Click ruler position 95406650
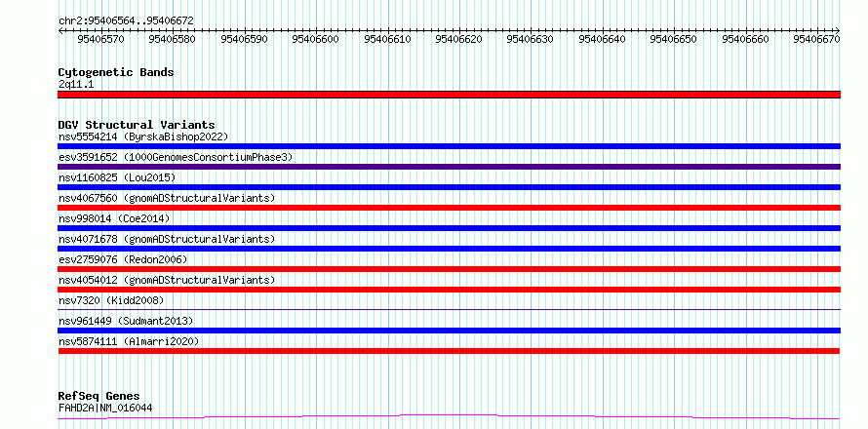Image resolution: width=868 pixels, height=429 pixels. [674, 39]
